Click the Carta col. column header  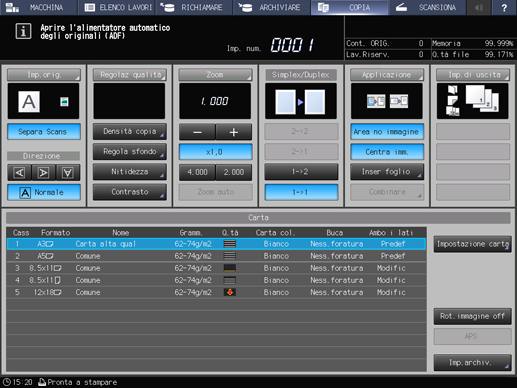(x=275, y=233)
